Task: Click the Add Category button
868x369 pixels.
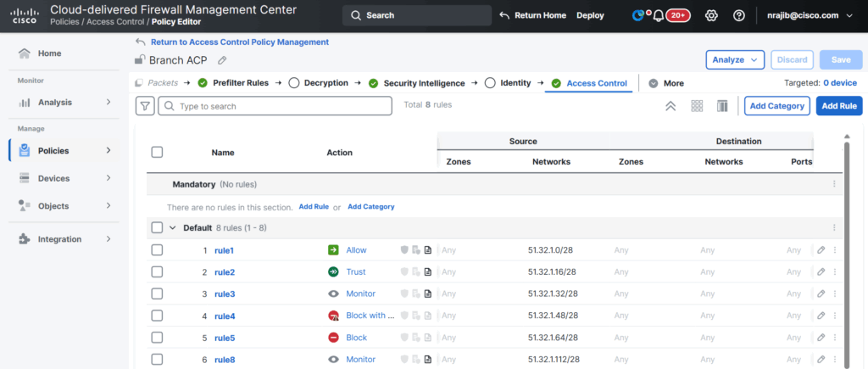Action: 777,106
